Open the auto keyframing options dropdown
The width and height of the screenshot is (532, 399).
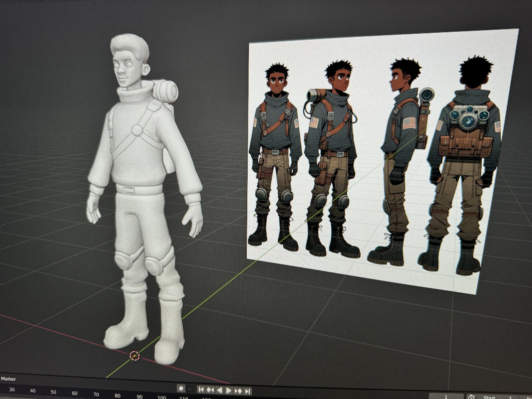(190, 389)
